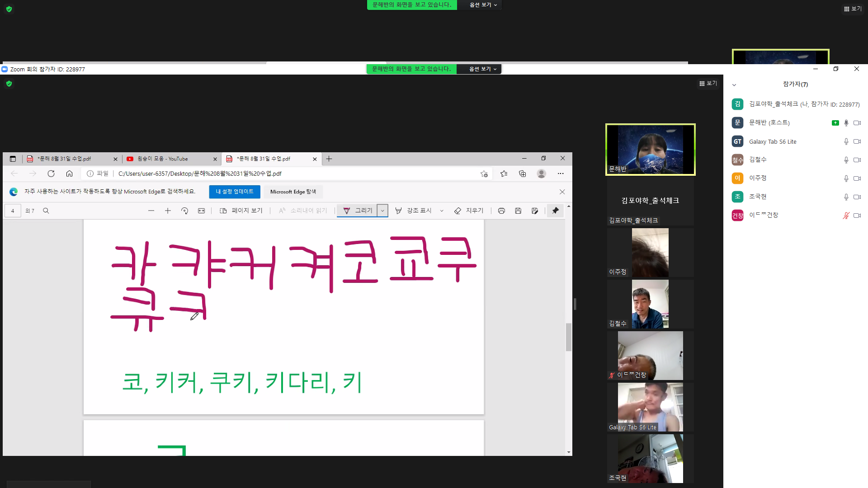Toggle camera icon for 조국현
The width and height of the screenshot is (868, 488).
[x=857, y=197]
